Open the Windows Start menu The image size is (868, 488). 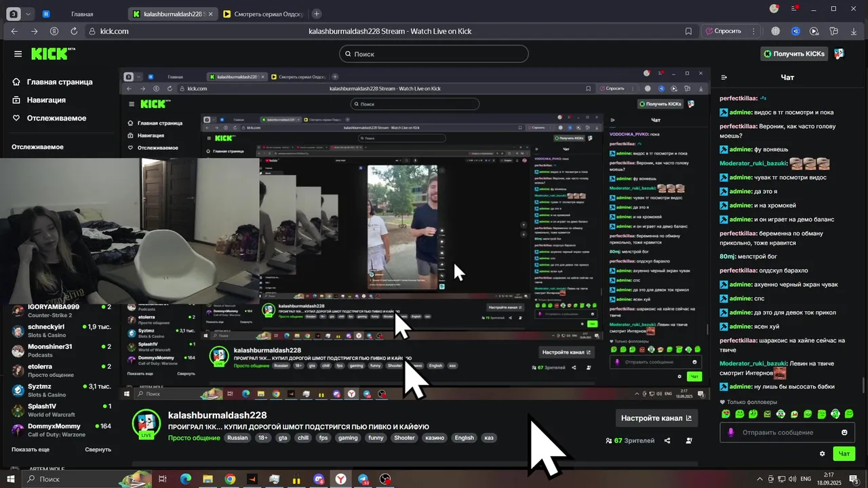click(x=11, y=479)
